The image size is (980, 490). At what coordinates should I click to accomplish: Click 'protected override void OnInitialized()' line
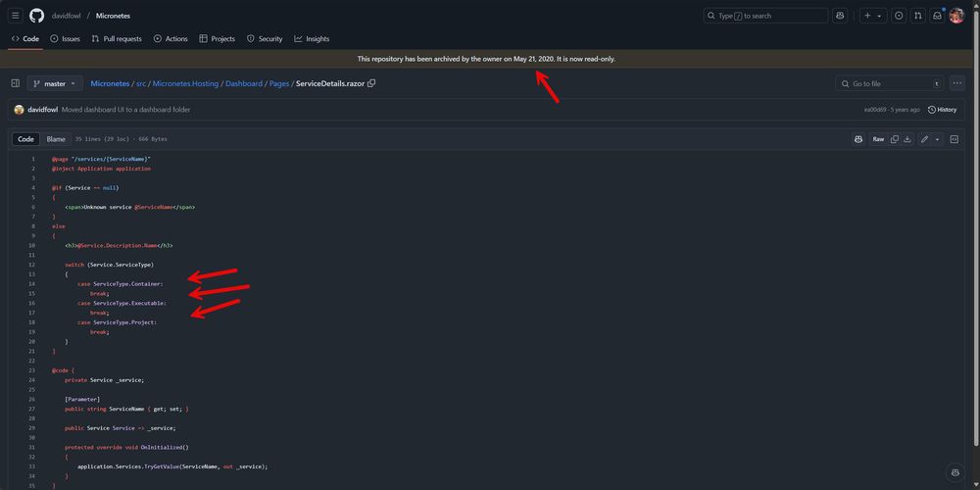pyautogui.click(x=126, y=447)
